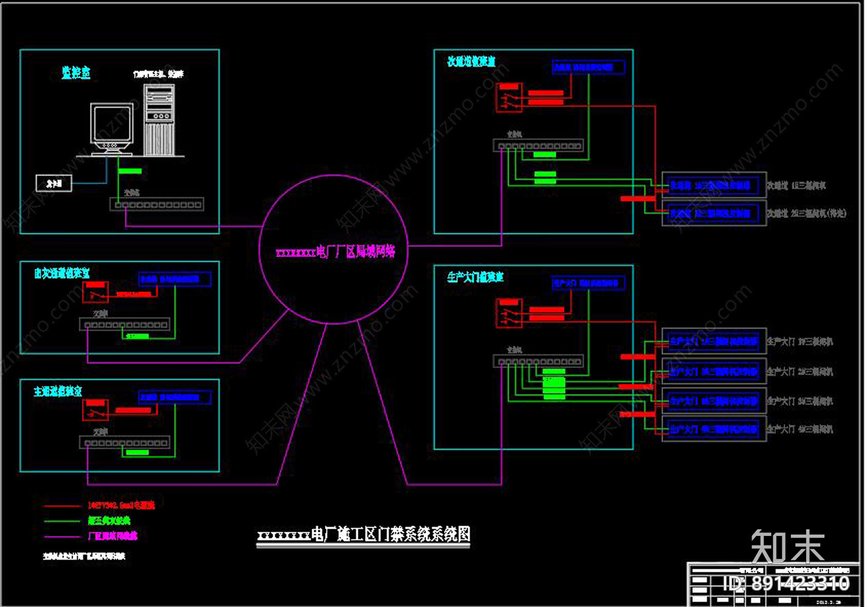
Task: Click the 生产大门 2号三辊闸机 label
Action: [x=800, y=371]
